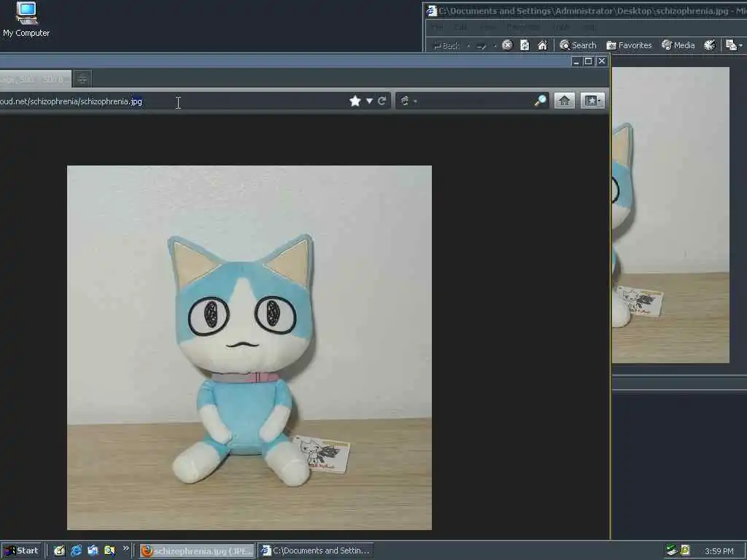The image size is (747, 560).
Task: Stop loading in Internet Explorer
Action: (508, 45)
